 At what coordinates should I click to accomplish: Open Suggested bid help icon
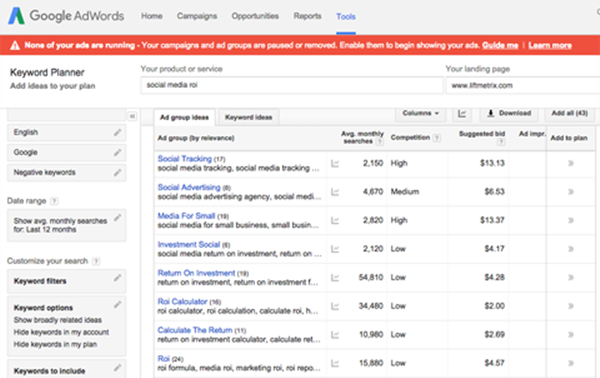pyautogui.click(x=501, y=142)
